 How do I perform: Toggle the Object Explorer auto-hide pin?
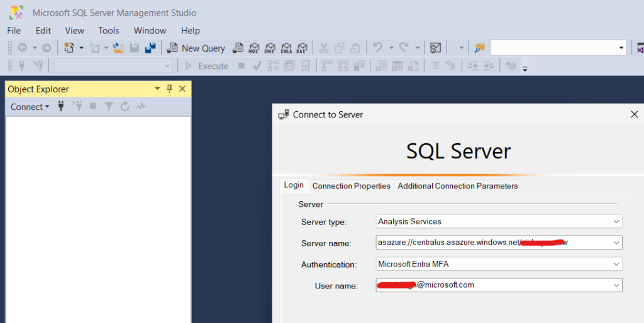(x=170, y=89)
